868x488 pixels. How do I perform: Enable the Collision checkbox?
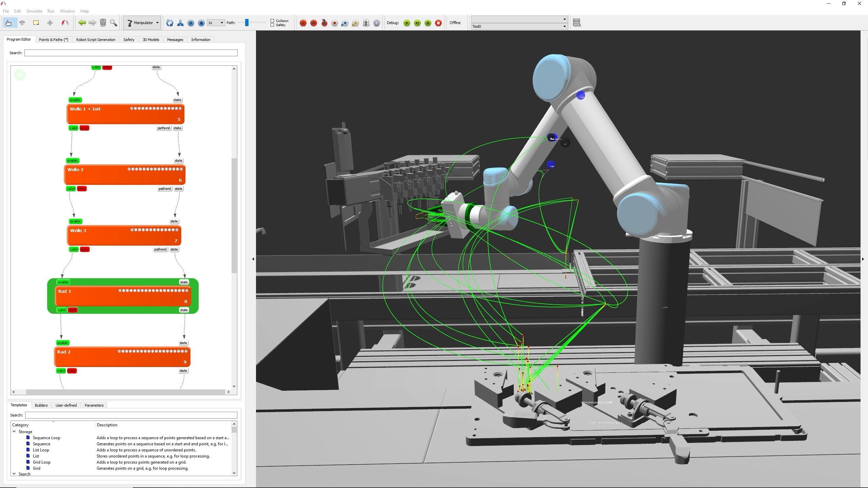coord(272,21)
